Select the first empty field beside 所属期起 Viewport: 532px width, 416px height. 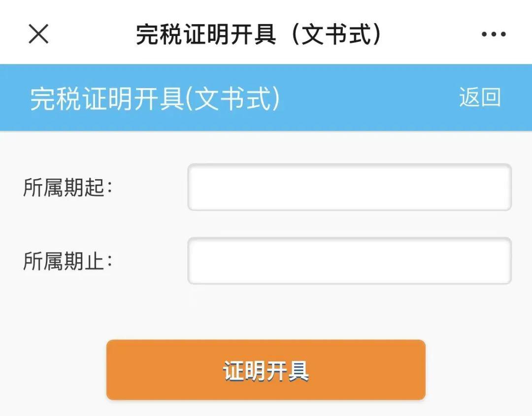point(349,187)
